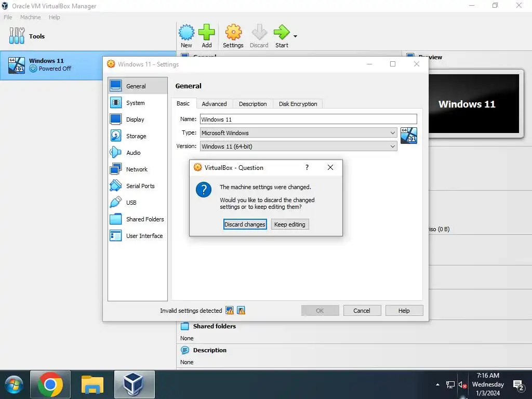This screenshot has height=399, width=532.
Task: Select the Tools icon in the manager
Action: (x=17, y=36)
